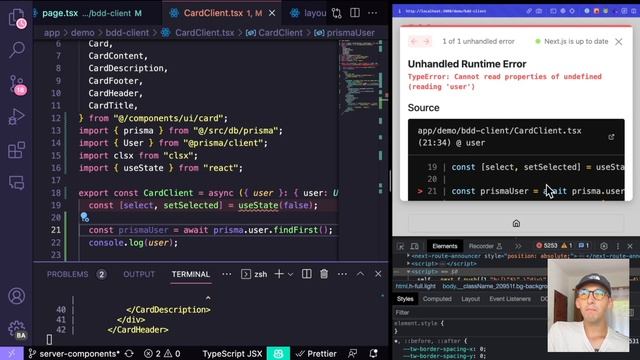Click the Filter field in the Styles pane
Image resolution: width=640 pixels, height=360 pixels.
(469, 312)
